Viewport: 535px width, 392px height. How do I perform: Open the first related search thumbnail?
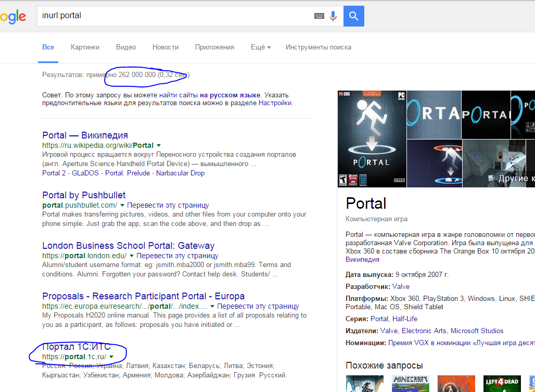pos(365,384)
